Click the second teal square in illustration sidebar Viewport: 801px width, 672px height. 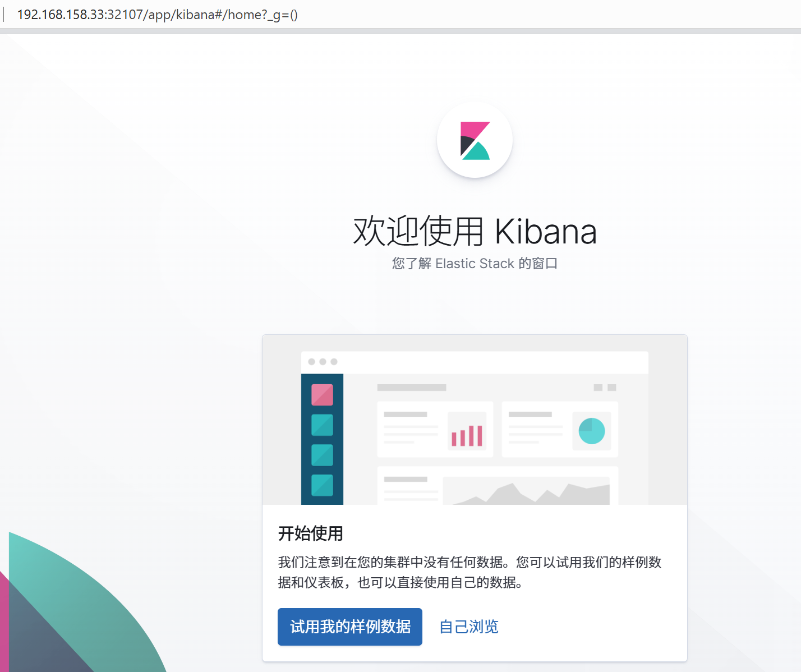coord(322,455)
